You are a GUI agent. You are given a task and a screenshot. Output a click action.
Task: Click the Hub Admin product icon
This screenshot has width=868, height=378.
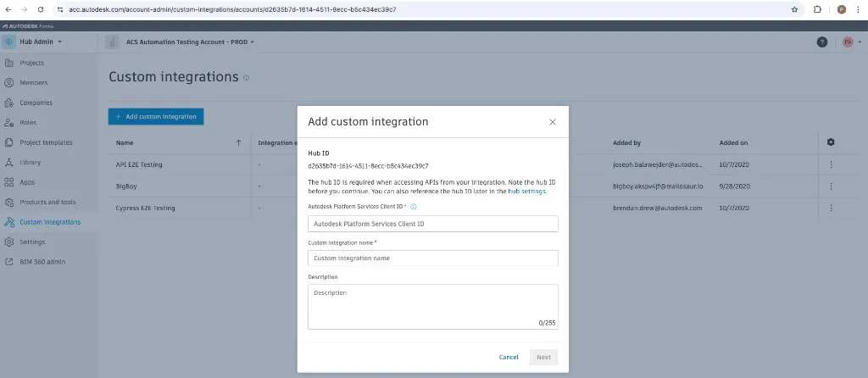point(9,42)
